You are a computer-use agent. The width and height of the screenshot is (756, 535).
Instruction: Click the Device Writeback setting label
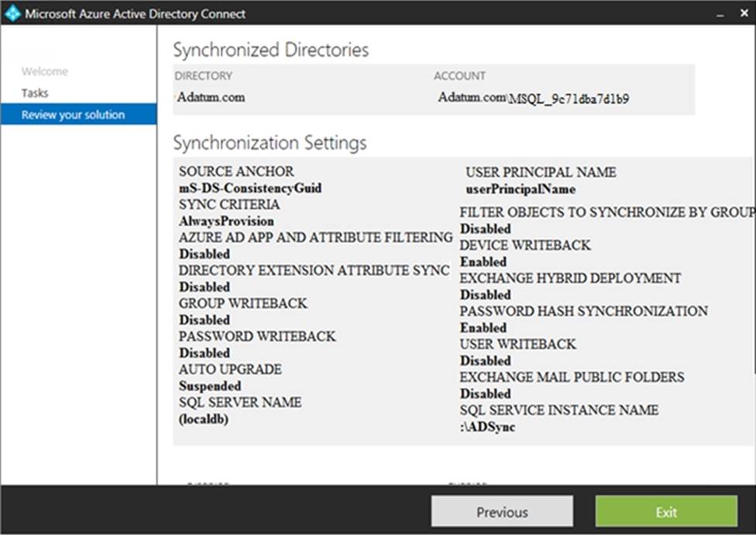pyautogui.click(x=525, y=245)
